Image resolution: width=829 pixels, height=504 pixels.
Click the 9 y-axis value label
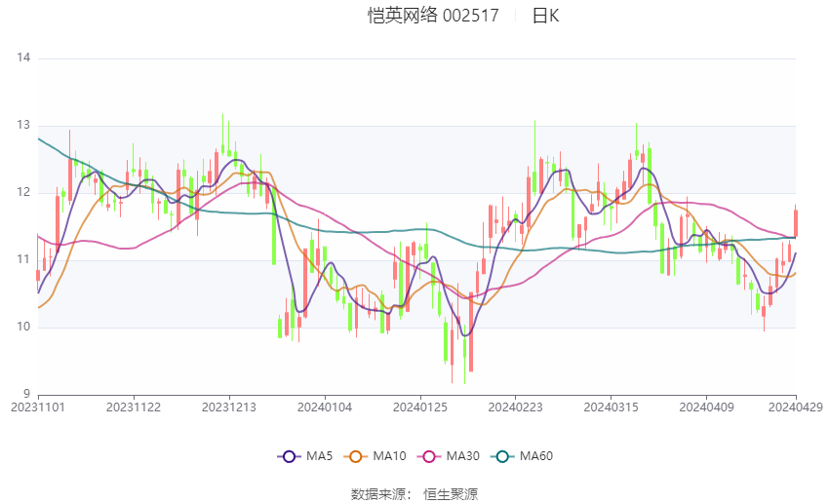(27, 394)
